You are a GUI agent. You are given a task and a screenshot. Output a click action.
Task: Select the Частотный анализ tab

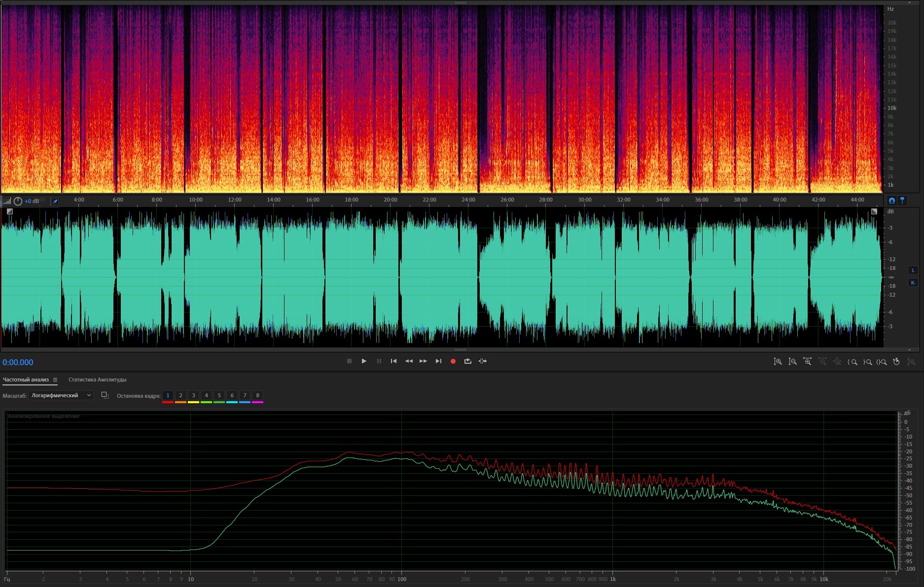pyautogui.click(x=26, y=380)
